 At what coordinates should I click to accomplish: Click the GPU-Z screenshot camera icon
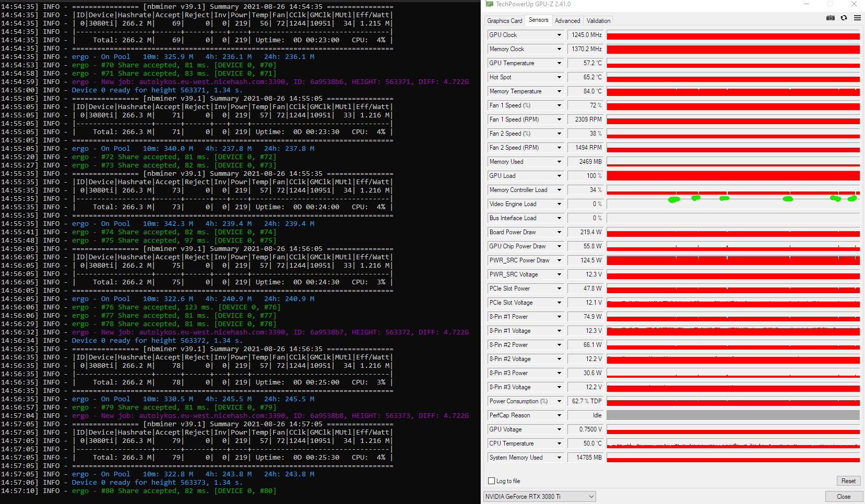pos(831,18)
